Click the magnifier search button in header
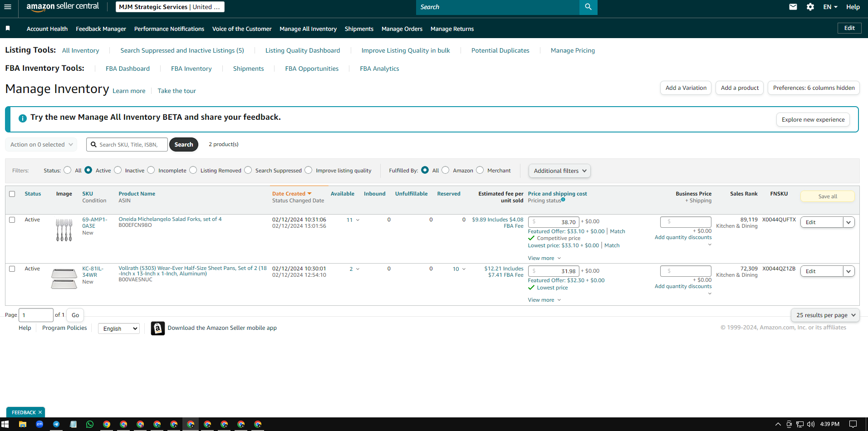868x431 pixels. coord(588,7)
